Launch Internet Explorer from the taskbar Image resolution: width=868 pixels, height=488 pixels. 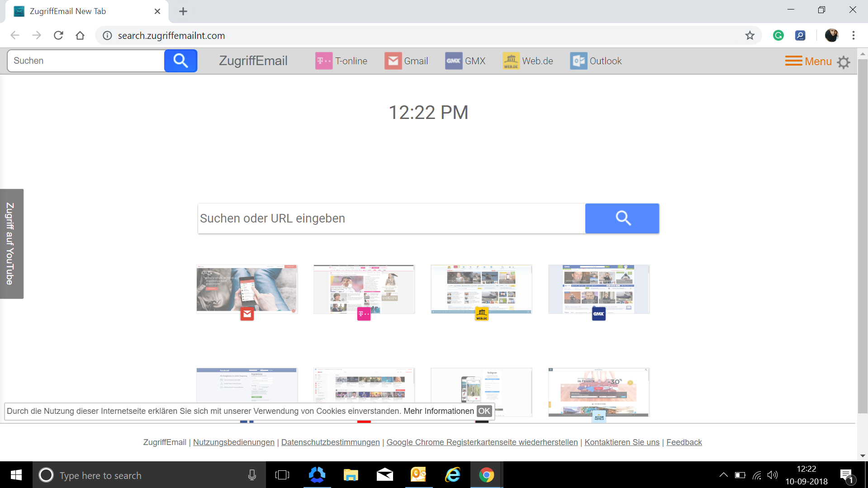pyautogui.click(x=452, y=475)
